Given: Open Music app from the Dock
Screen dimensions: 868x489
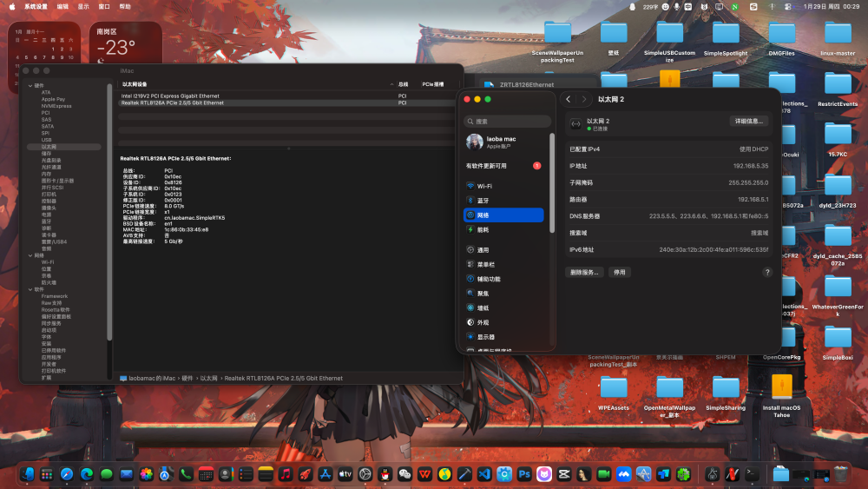Looking at the screenshot, I should point(285,474).
